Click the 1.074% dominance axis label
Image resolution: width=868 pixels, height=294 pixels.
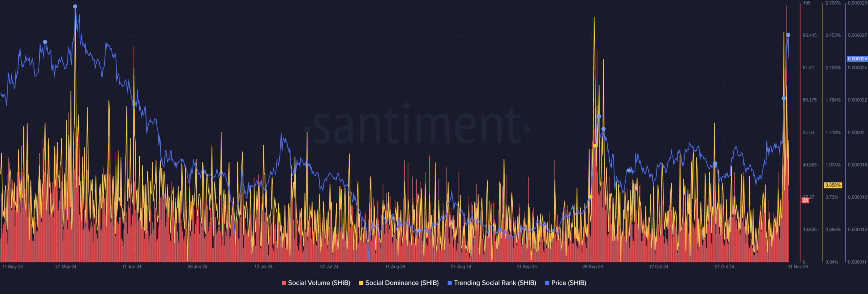click(833, 165)
